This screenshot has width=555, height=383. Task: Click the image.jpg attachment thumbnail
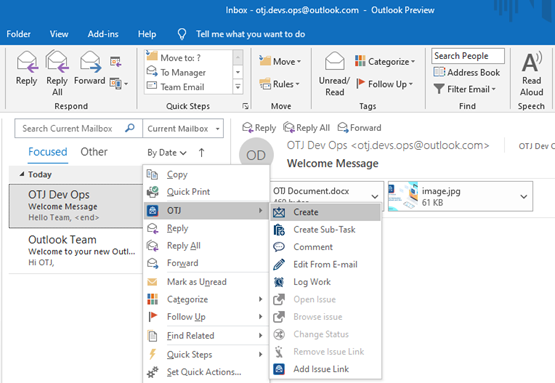coord(403,196)
